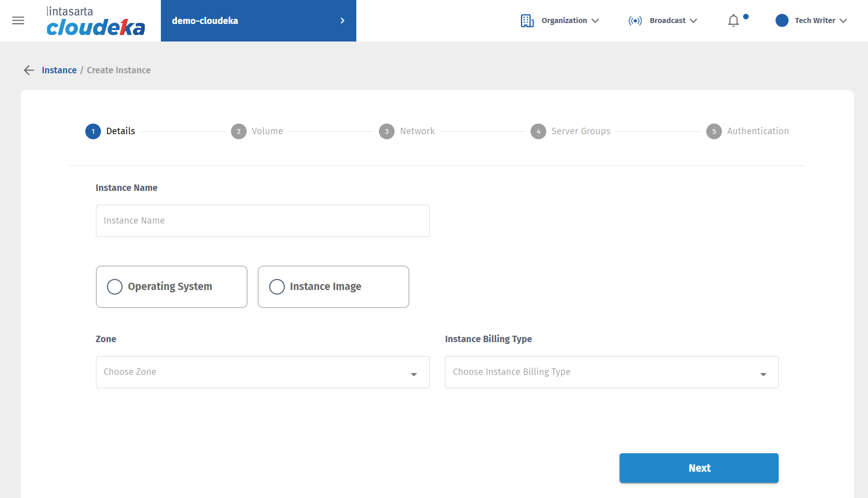Go to the Network step

[x=417, y=131]
